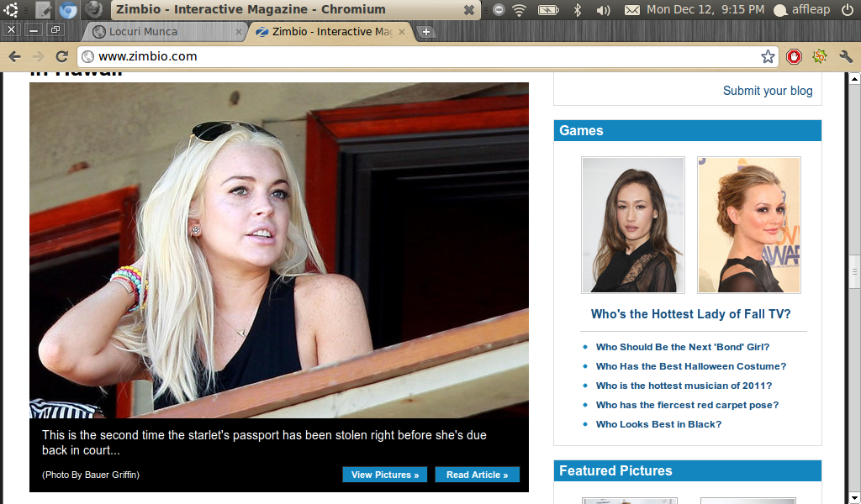Close the Locuri Munca tab

(238, 32)
